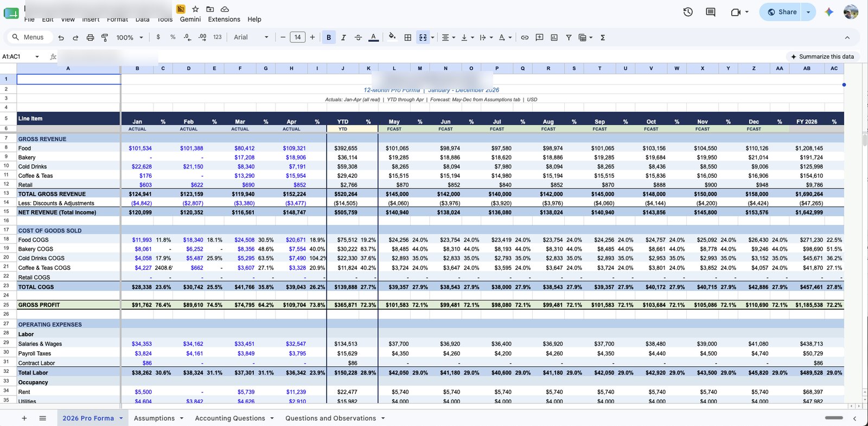The image size is (868, 426).
Task: Open the zoom 100% dropdown
Action: coord(130,37)
